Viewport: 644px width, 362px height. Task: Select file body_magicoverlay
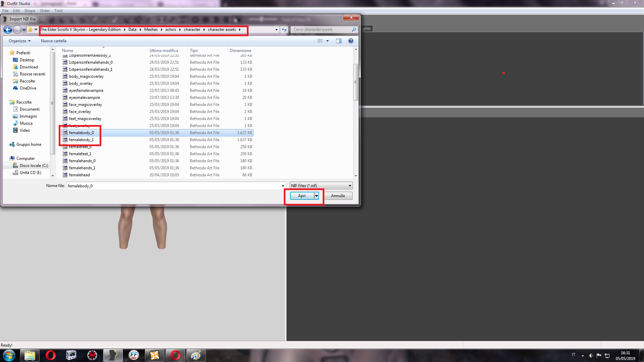pyautogui.click(x=158, y=76)
